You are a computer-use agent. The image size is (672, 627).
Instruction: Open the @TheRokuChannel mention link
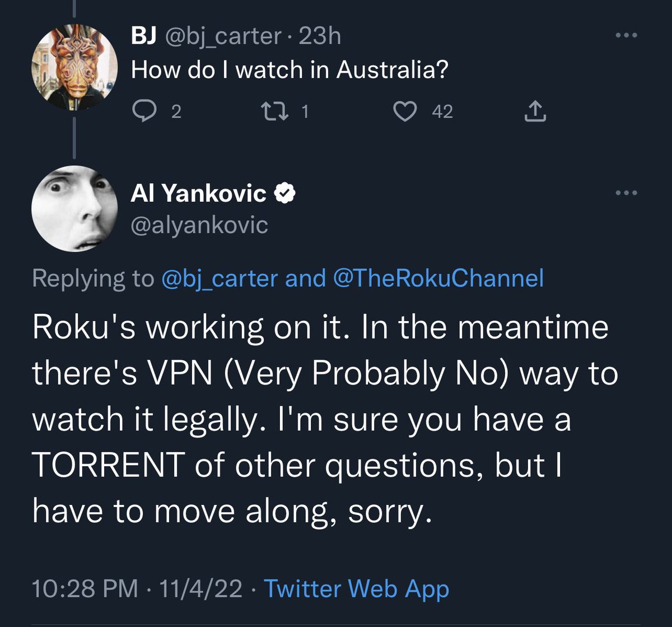pos(438,278)
